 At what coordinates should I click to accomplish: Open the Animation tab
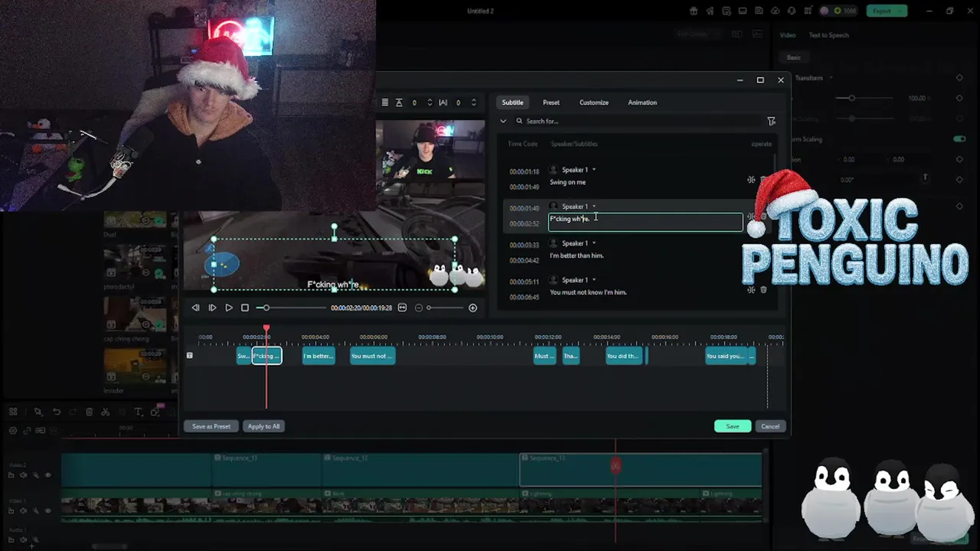tap(642, 103)
